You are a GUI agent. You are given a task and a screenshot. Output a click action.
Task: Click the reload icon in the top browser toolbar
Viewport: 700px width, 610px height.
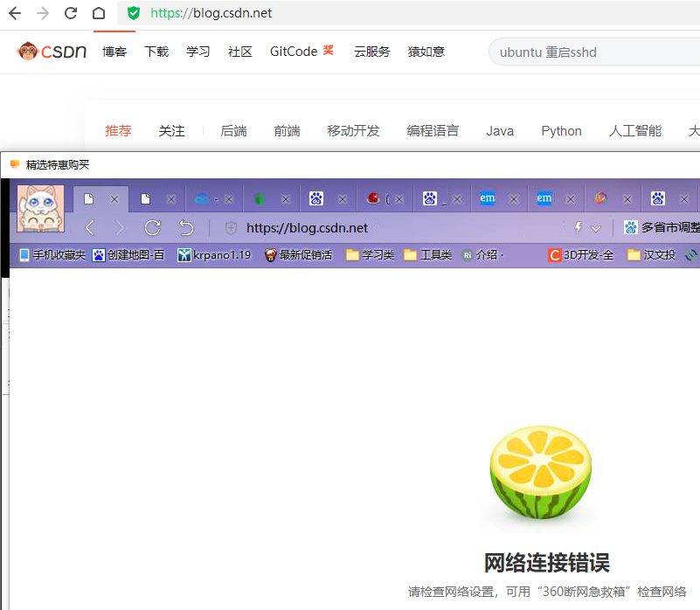tap(70, 13)
